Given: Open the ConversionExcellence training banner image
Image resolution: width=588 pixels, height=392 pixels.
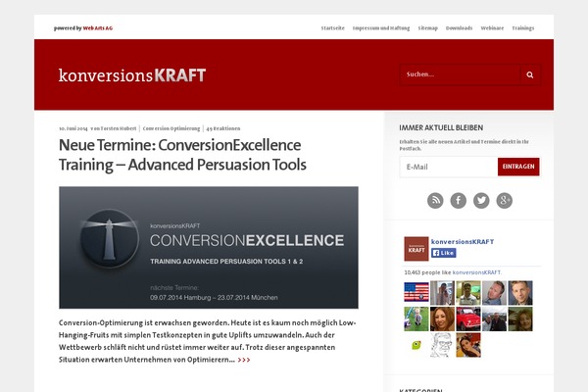Looking at the screenshot, I should click(x=209, y=248).
